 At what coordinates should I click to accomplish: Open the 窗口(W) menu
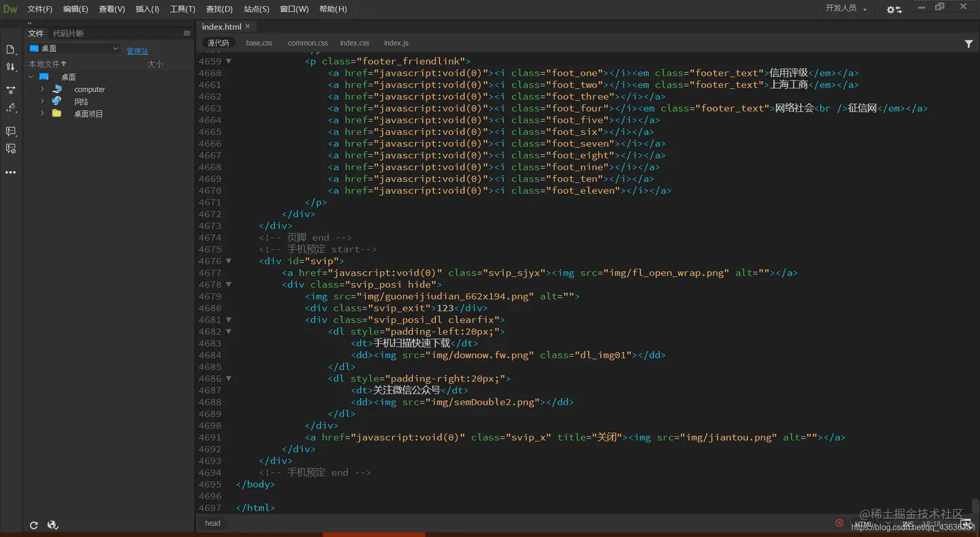pyautogui.click(x=294, y=9)
